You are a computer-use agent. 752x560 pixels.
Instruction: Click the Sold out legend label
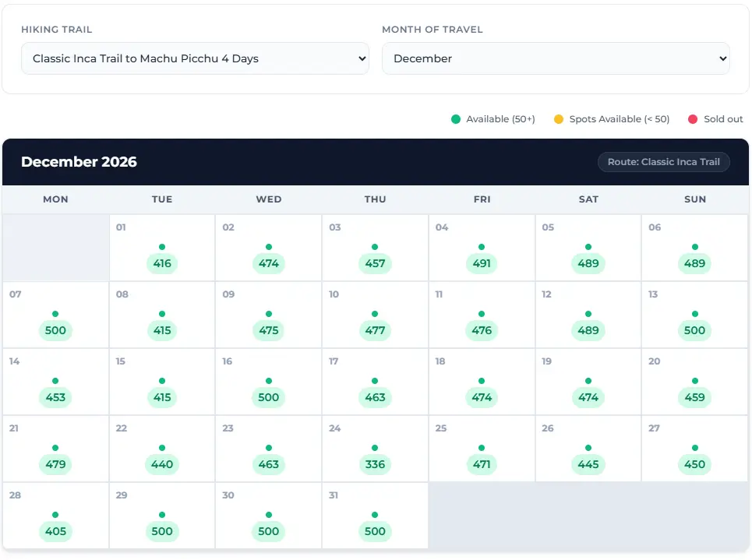pos(723,119)
